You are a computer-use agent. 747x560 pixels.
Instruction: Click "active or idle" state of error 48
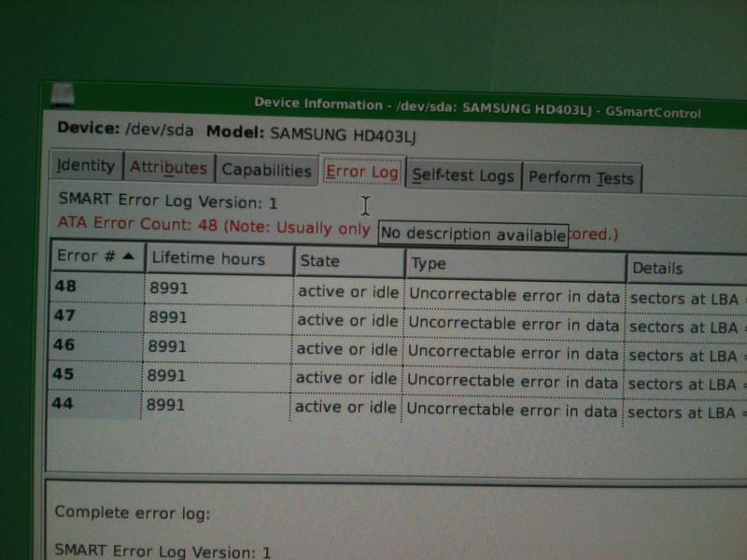point(348,292)
